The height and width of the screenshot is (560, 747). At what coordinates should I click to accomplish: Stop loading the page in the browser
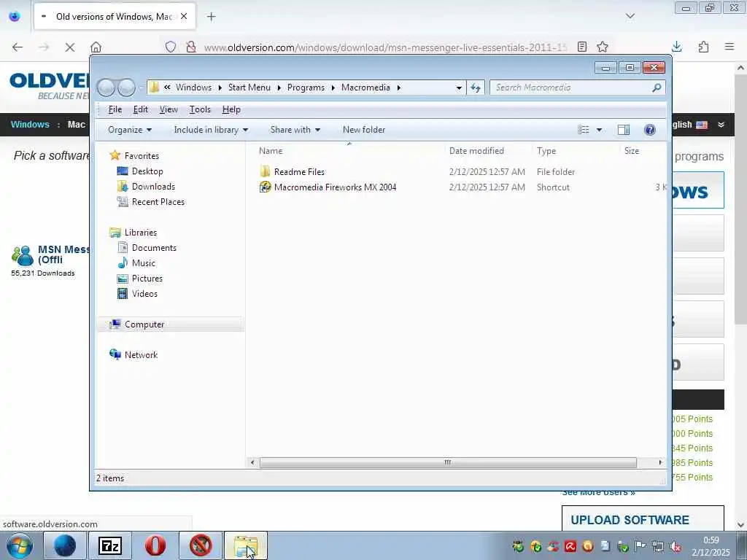(69, 47)
